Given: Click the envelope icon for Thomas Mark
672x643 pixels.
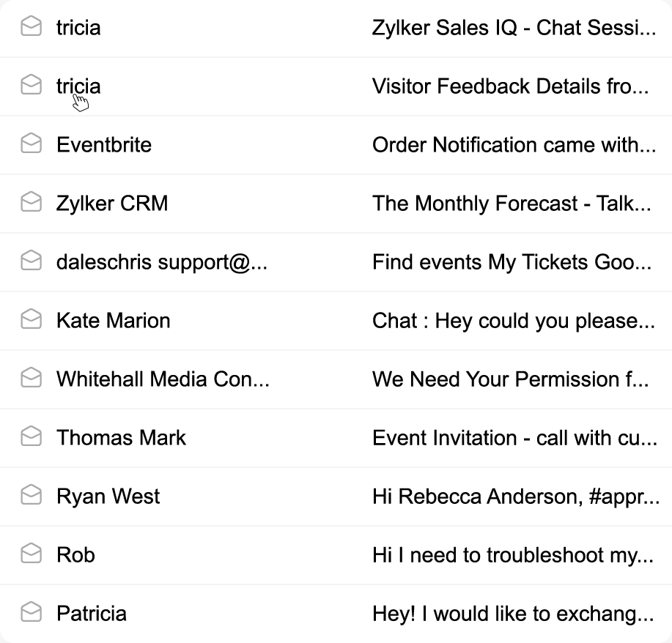Looking at the screenshot, I should pyautogui.click(x=31, y=437).
